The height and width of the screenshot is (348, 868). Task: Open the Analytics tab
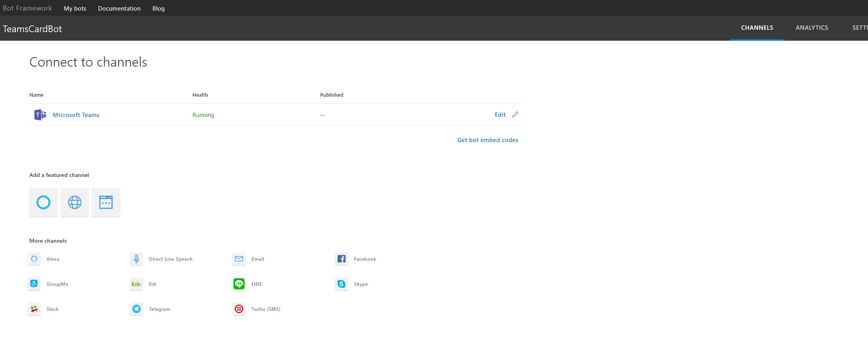[x=812, y=28]
